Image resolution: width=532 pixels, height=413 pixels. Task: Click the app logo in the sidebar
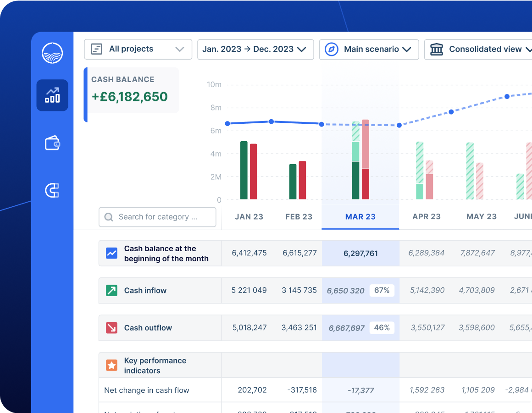(x=52, y=53)
